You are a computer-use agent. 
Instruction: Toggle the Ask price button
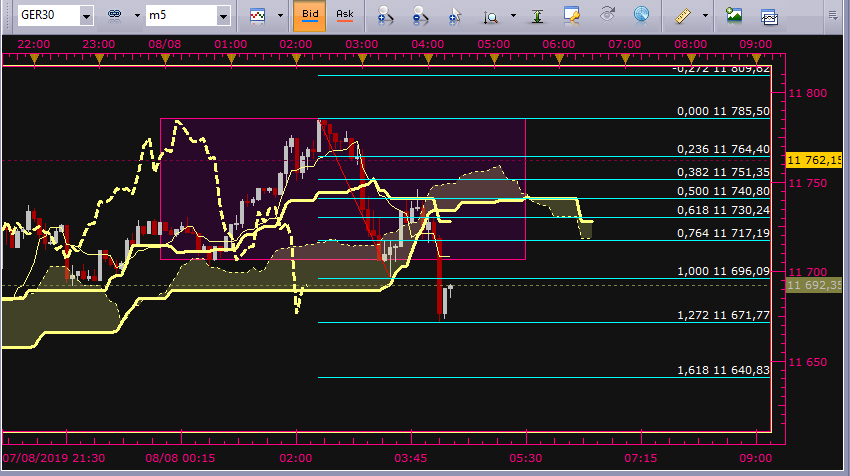click(x=344, y=16)
